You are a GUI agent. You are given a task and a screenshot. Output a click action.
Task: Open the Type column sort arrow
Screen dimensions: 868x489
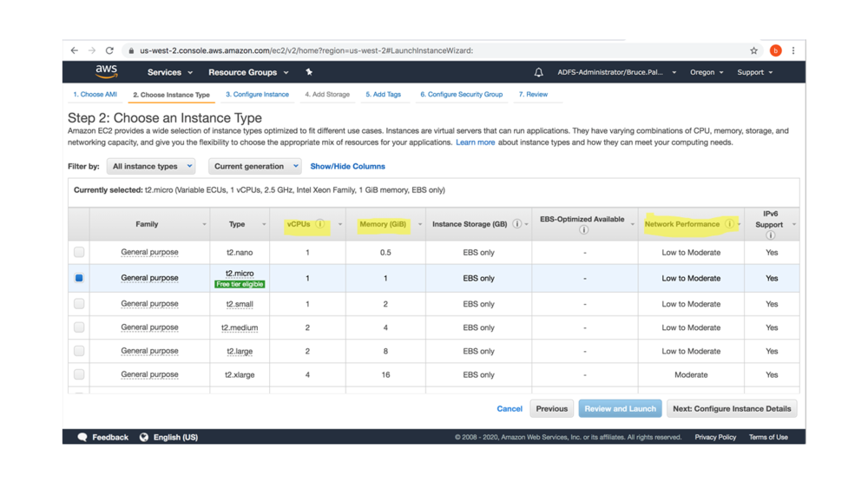pos(264,224)
